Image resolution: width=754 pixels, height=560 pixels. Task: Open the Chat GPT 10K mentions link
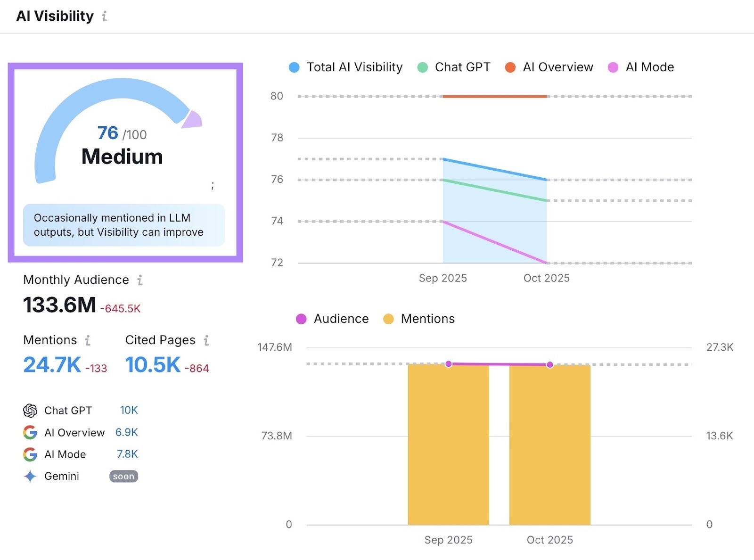tap(130, 411)
